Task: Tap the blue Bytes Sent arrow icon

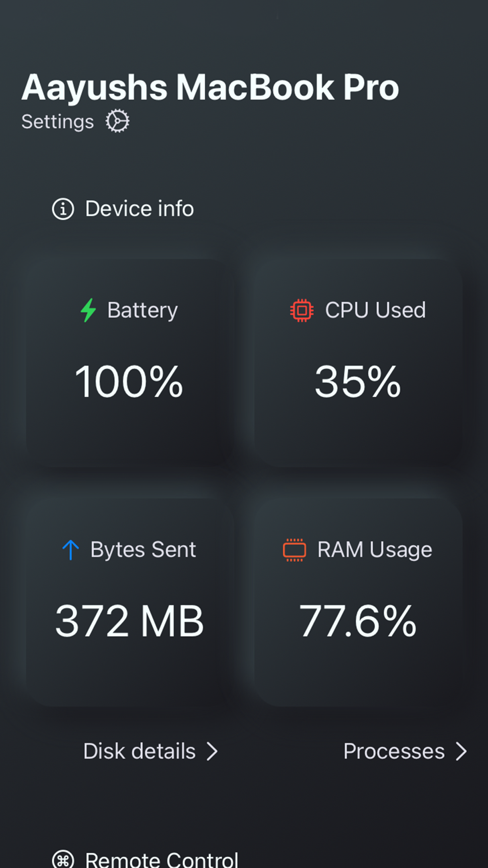Action: [71, 550]
